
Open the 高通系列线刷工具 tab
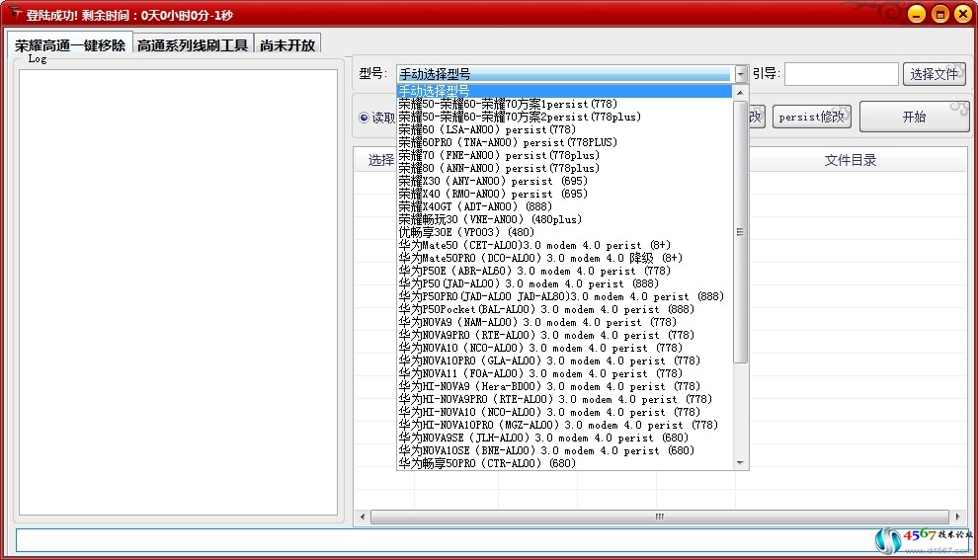pyautogui.click(x=193, y=44)
